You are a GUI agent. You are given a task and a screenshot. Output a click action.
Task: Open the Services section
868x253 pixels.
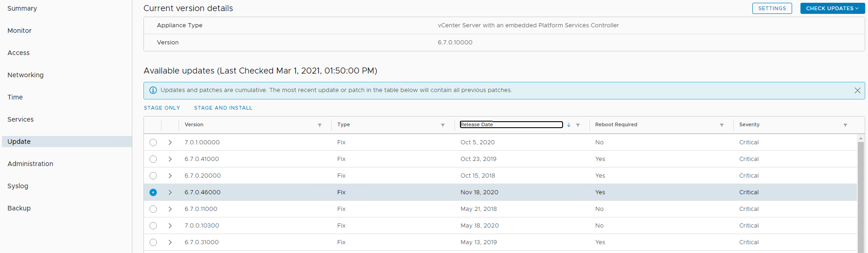(x=20, y=119)
